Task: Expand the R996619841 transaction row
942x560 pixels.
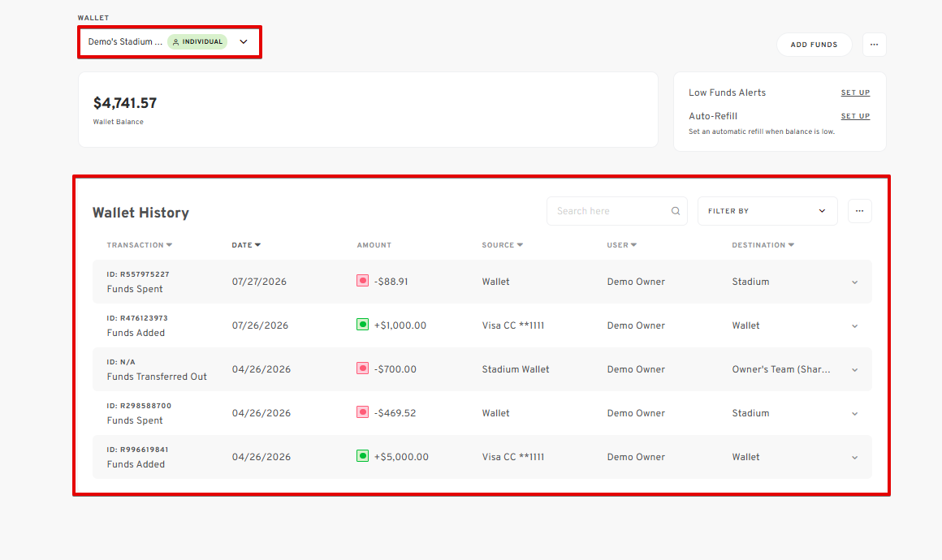Action: tap(854, 458)
